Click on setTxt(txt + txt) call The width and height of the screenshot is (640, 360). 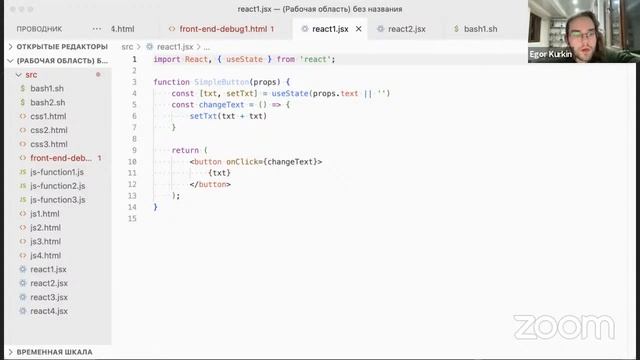(228, 116)
